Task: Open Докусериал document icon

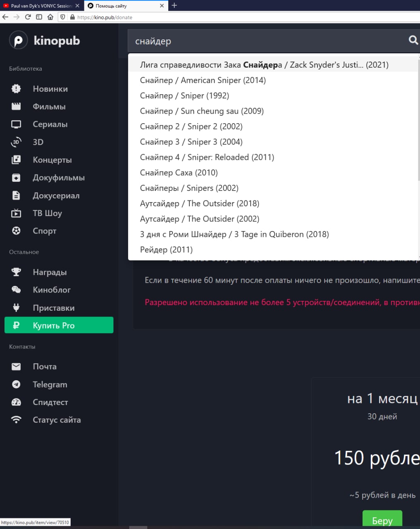Action: point(16,195)
